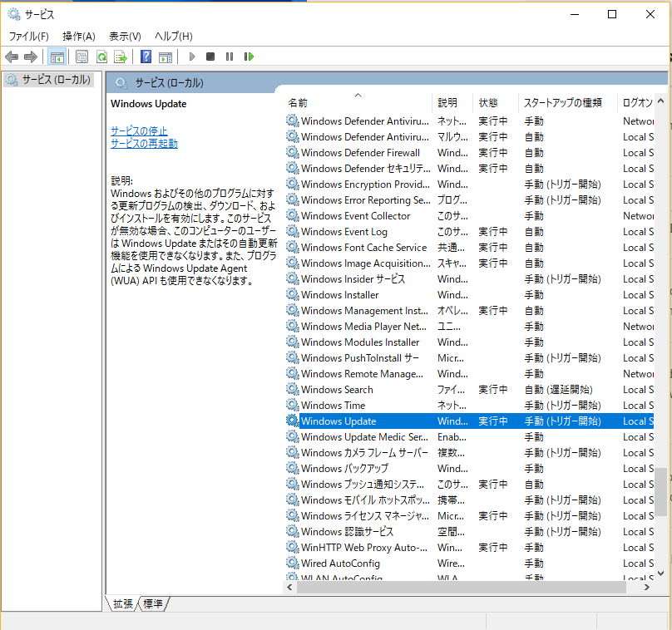Click the サービスの再起動 link

pyautogui.click(x=144, y=144)
